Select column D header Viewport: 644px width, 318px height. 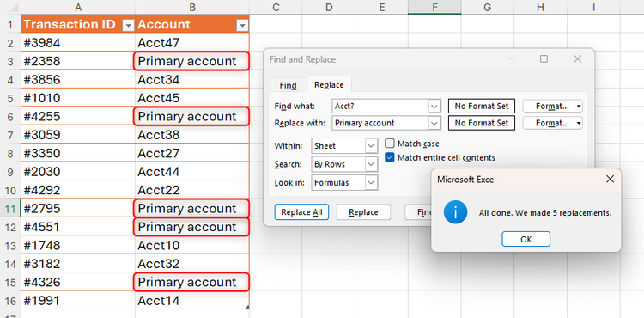point(329,7)
